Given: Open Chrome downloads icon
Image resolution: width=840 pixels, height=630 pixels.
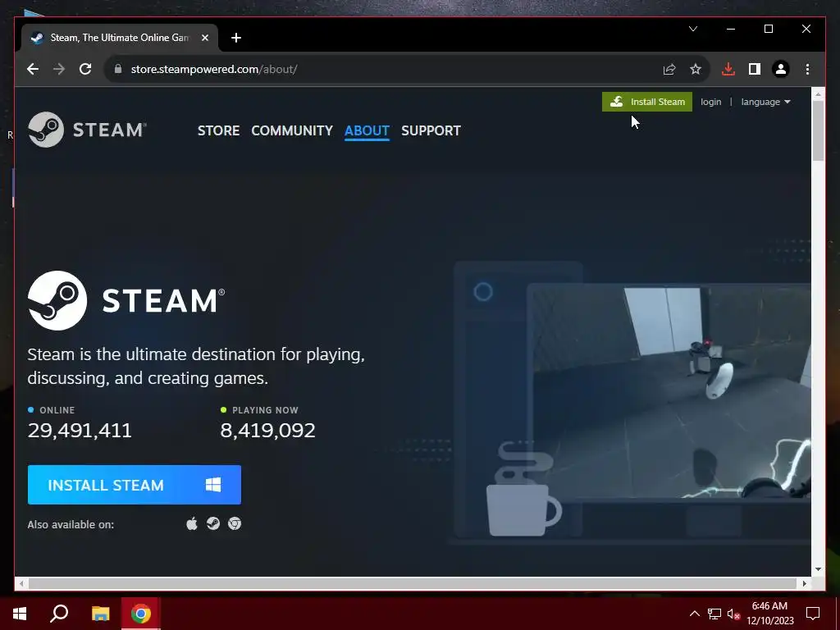Looking at the screenshot, I should point(728,69).
